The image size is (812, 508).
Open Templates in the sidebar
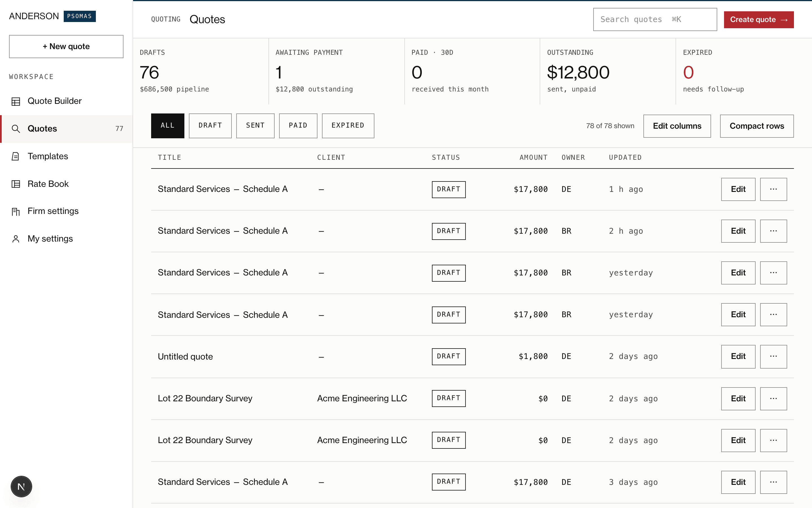(66, 156)
